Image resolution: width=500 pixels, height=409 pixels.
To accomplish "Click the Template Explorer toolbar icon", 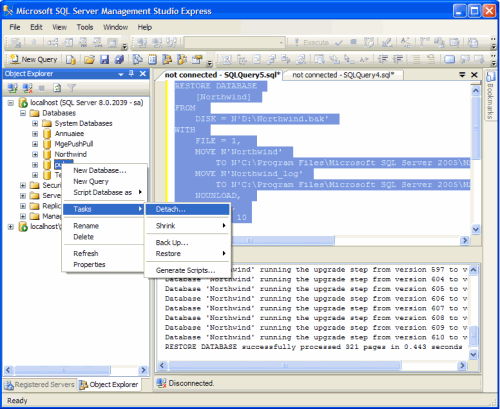I will pos(182,59).
